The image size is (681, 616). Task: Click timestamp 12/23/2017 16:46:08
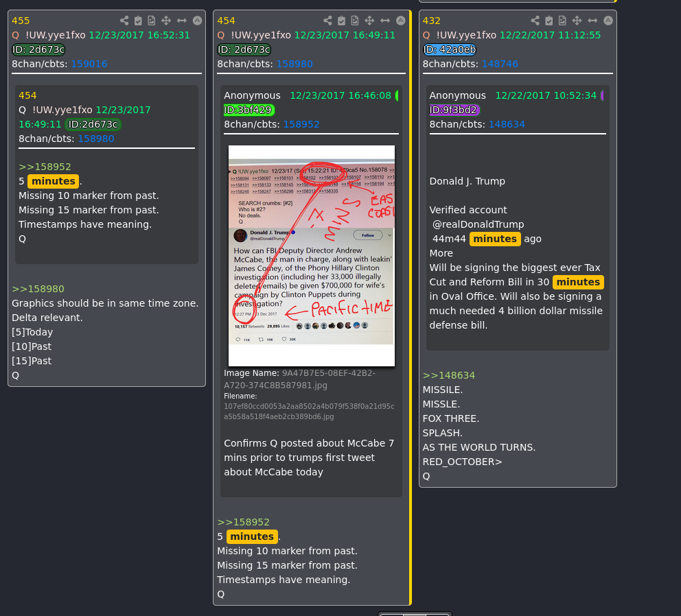click(x=340, y=95)
